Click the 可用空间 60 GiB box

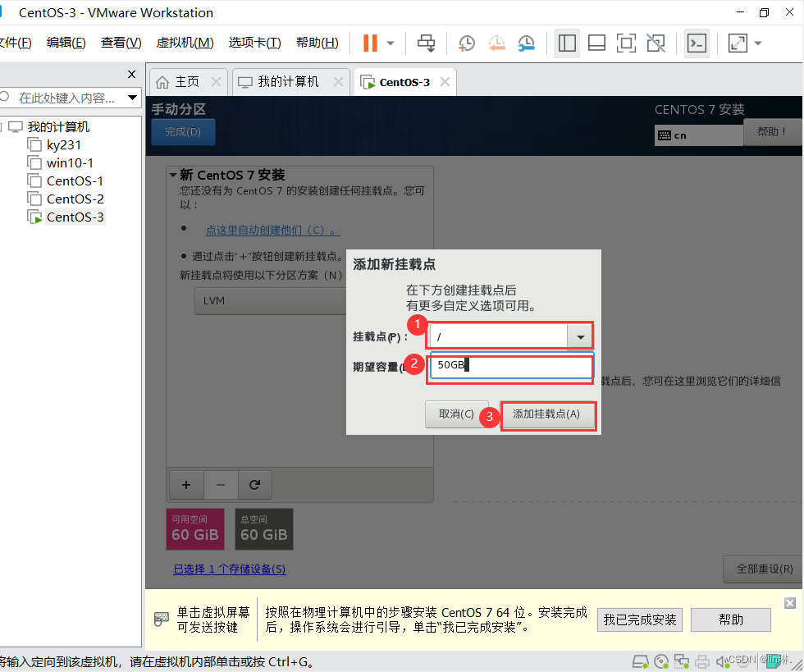(x=195, y=529)
